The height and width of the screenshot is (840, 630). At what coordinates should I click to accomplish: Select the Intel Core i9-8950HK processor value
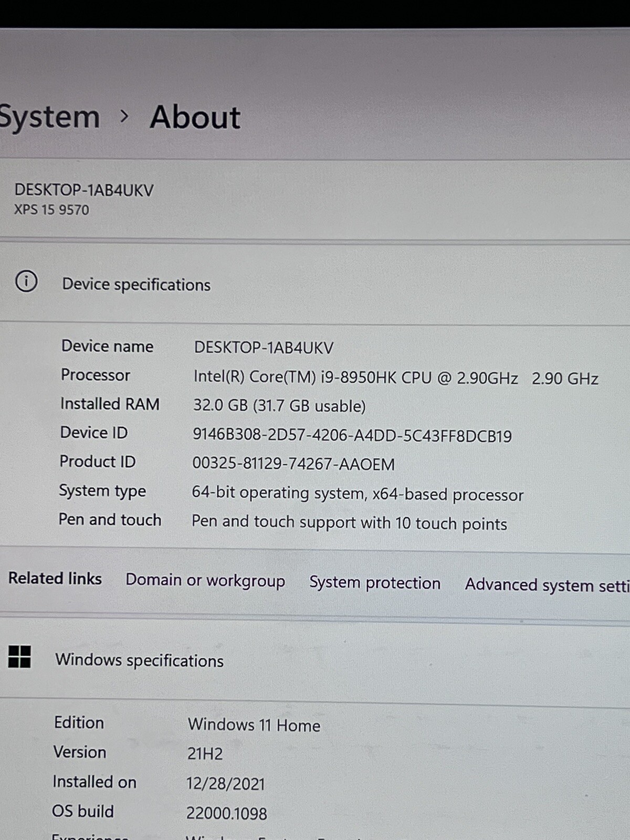396,377
